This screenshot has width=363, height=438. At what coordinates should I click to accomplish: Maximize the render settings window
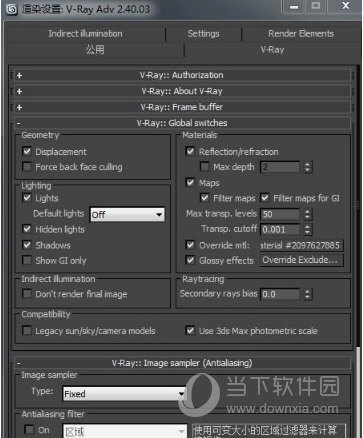pyautogui.click(x=316, y=7)
